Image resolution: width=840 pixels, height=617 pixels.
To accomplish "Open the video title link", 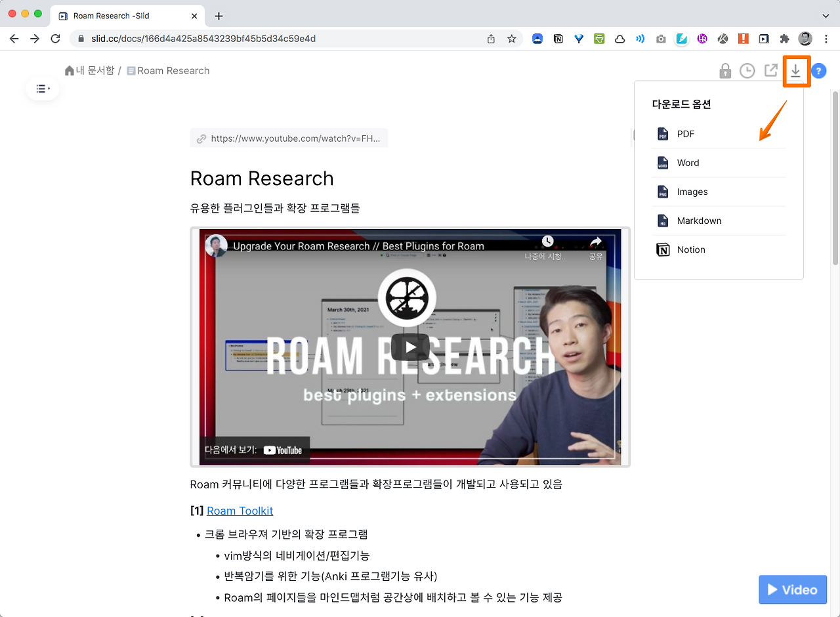I will click(358, 246).
